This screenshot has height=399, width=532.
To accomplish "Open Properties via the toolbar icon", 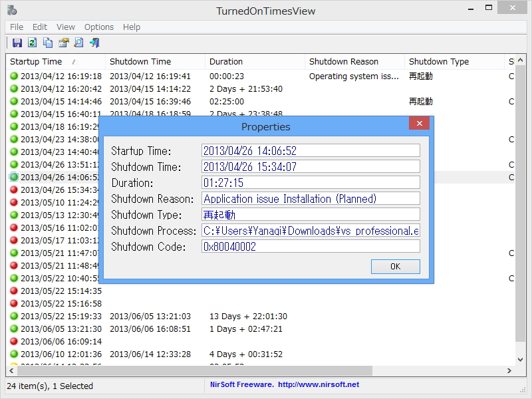I will (63, 43).
